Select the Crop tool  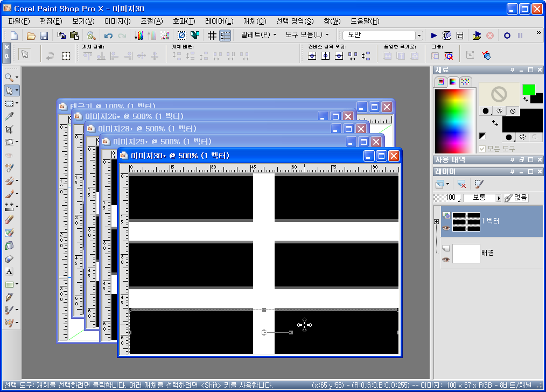[x=9, y=130]
